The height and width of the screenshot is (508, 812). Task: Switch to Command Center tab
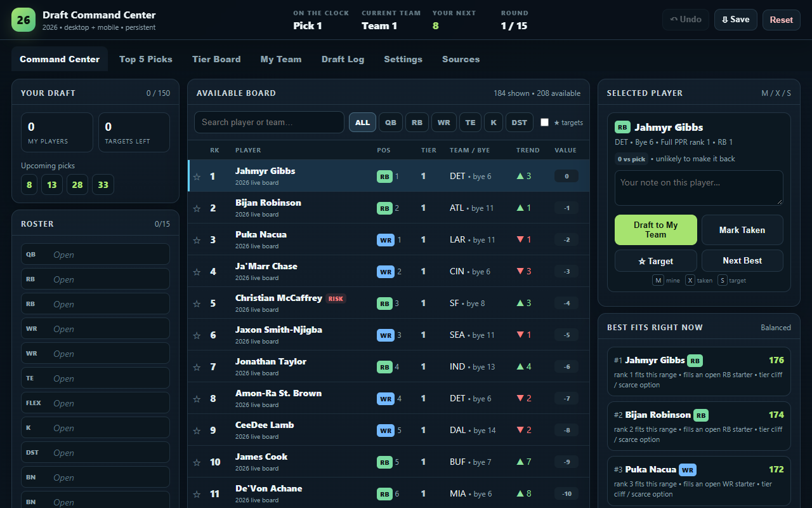tap(60, 59)
